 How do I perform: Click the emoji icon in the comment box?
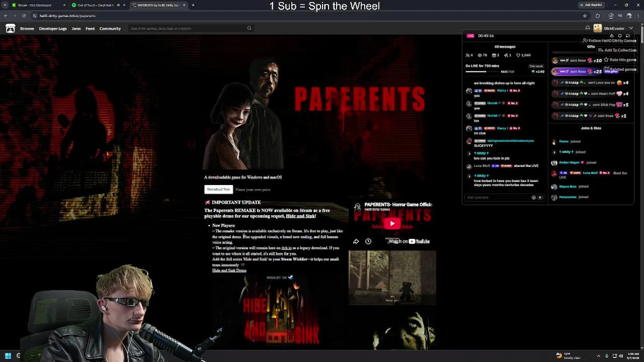pos(534,198)
